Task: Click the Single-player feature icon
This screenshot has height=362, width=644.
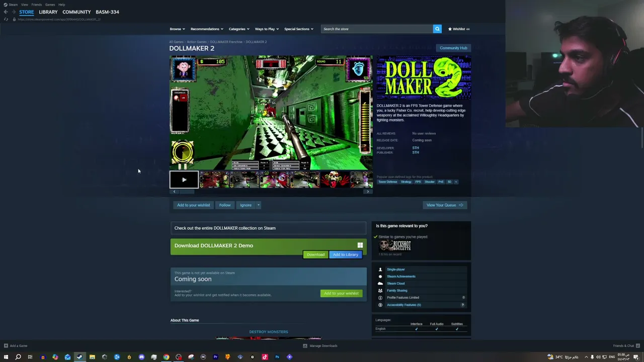Action: (x=380, y=269)
